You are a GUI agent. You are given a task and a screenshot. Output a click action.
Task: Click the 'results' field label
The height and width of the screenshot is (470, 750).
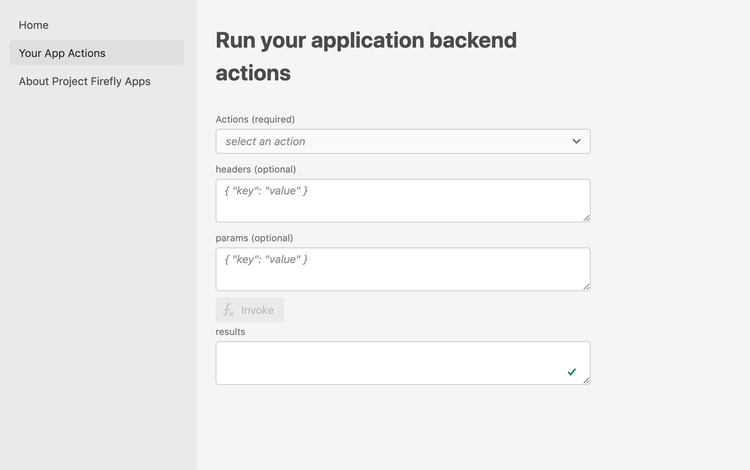230,331
